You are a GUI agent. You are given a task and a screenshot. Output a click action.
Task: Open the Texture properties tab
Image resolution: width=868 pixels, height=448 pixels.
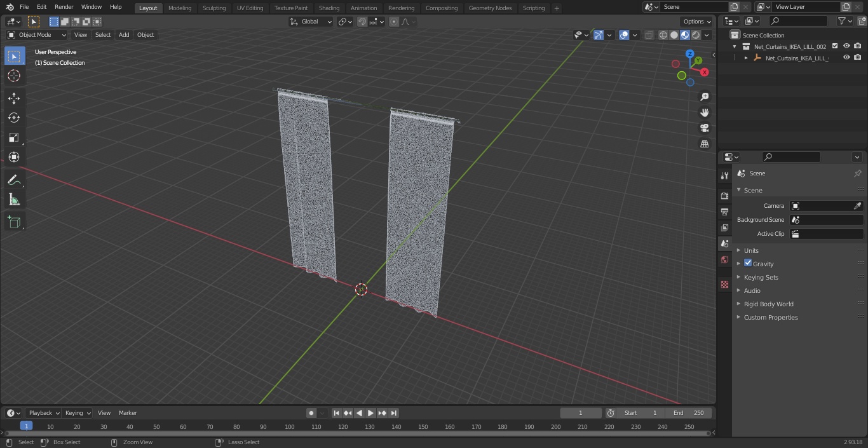[724, 284]
